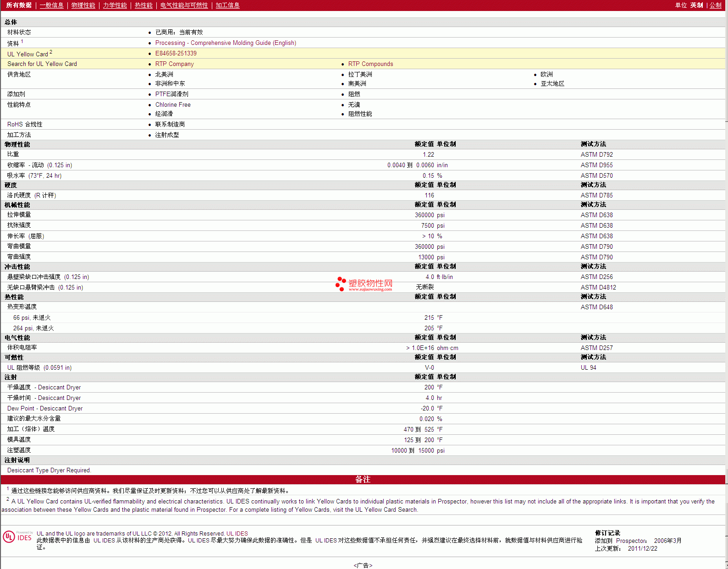Viewport: 728px width, 569px height.
Task: Click the 上次更新 date 2011/12/22
Action: [642, 548]
